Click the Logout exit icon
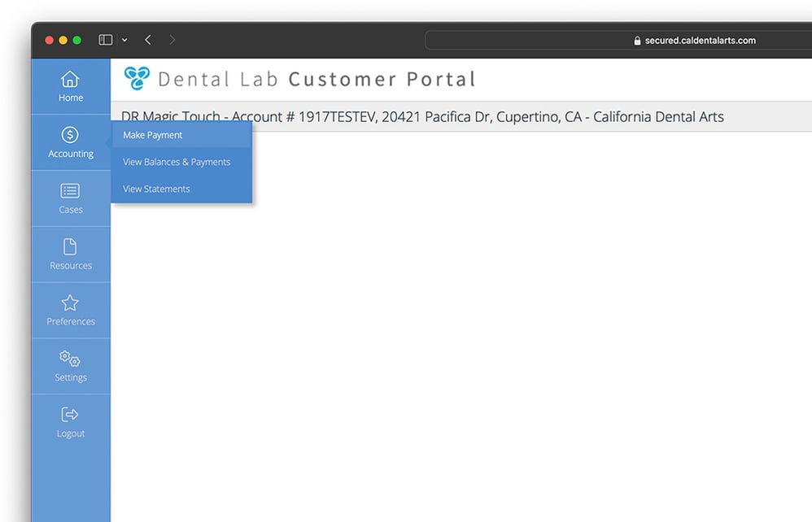Image resolution: width=812 pixels, height=522 pixels. click(70, 415)
